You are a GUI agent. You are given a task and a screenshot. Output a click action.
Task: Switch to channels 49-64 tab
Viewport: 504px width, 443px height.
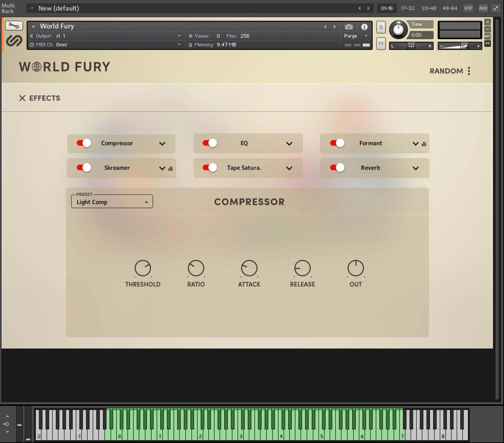(x=450, y=8)
